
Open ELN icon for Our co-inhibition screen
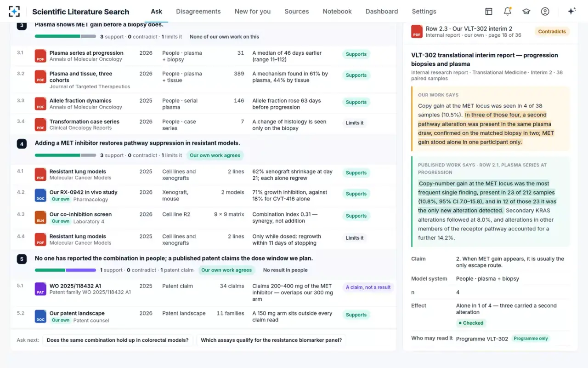(40, 217)
